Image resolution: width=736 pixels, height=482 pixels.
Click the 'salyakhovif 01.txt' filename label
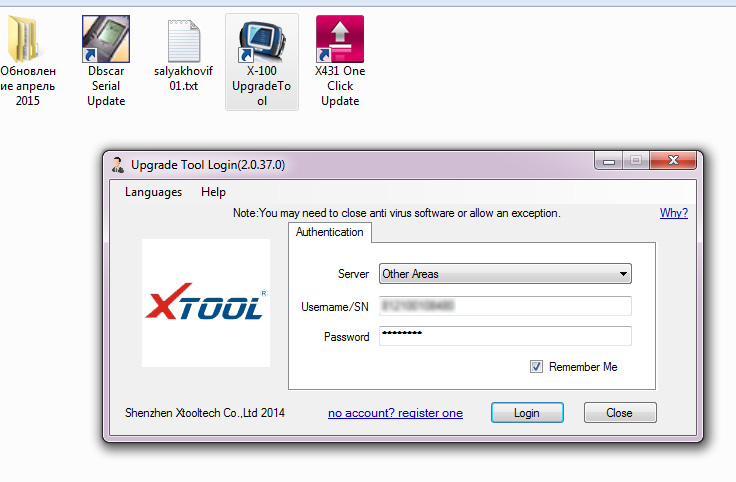click(184, 78)
